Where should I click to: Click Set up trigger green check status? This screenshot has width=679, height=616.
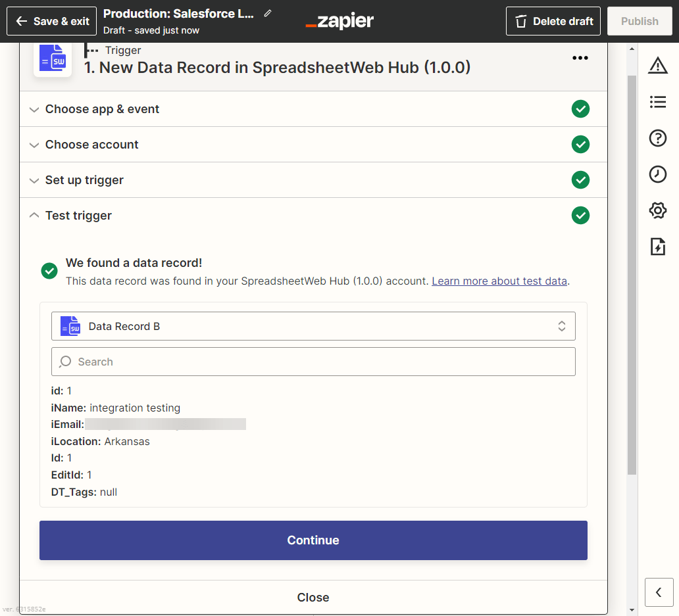(x=580, y=180)
